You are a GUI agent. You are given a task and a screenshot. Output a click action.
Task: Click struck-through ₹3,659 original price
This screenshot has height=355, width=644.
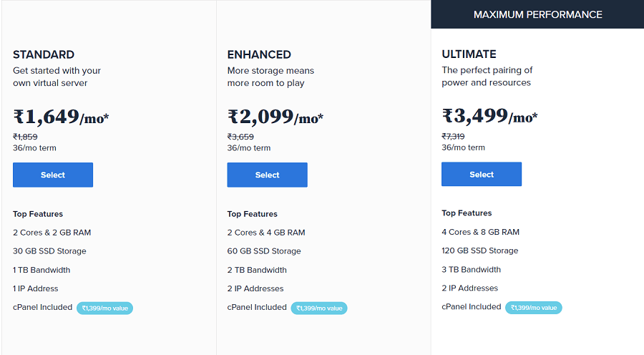(240, 137)
